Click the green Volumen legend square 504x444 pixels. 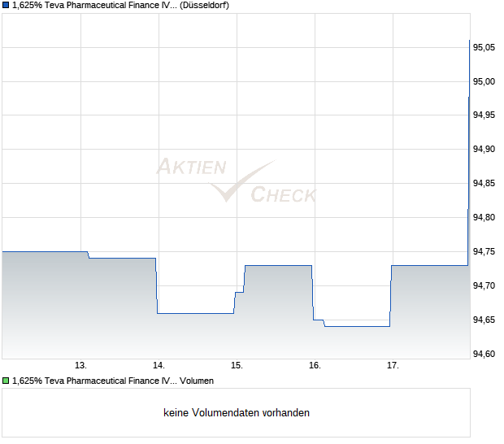[x=6, y=381]
